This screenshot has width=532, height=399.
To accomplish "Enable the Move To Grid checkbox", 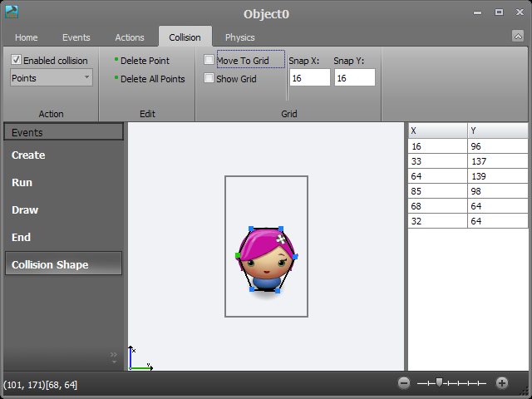I will 209,61.
